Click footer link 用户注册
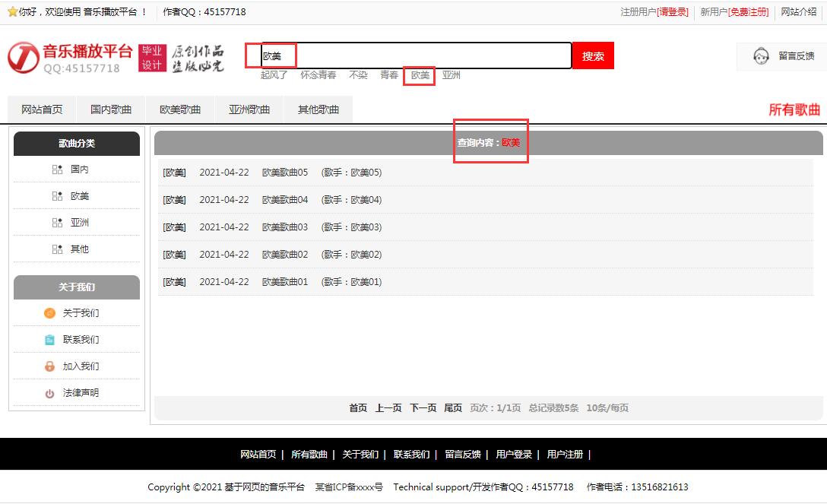This screenshot has width=827, height=504. (x=565, y=455)
